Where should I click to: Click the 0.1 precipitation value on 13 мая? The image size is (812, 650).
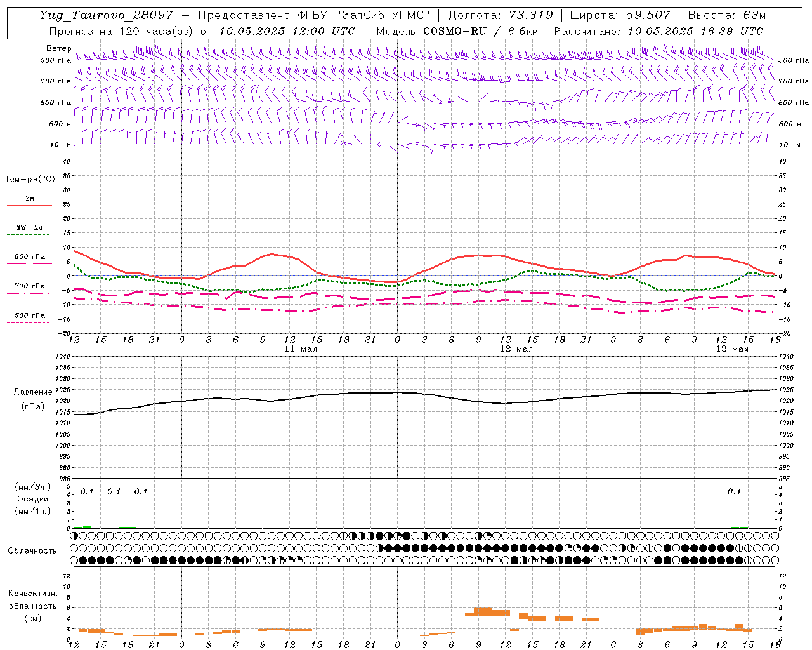click(x=734, y=491)
